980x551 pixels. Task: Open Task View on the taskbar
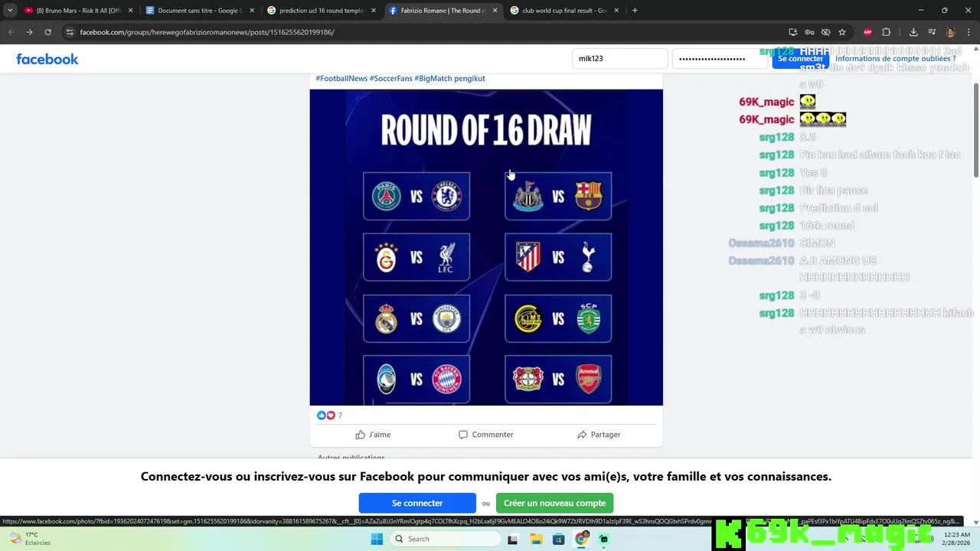point(513,539)
